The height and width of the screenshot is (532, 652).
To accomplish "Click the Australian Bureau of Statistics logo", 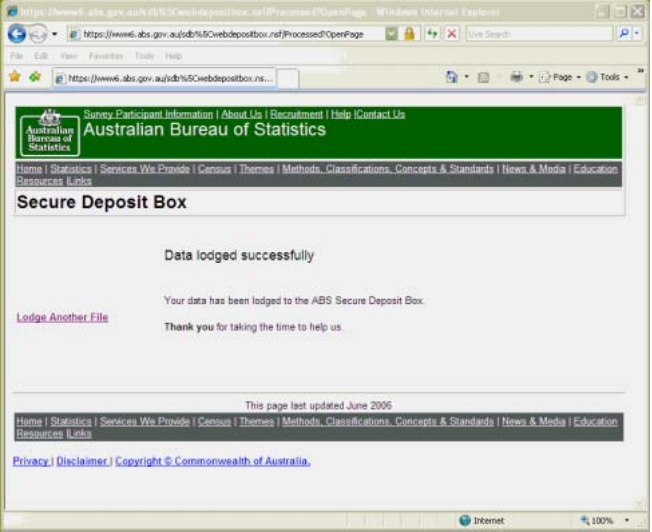I will (x=50, y=133).
